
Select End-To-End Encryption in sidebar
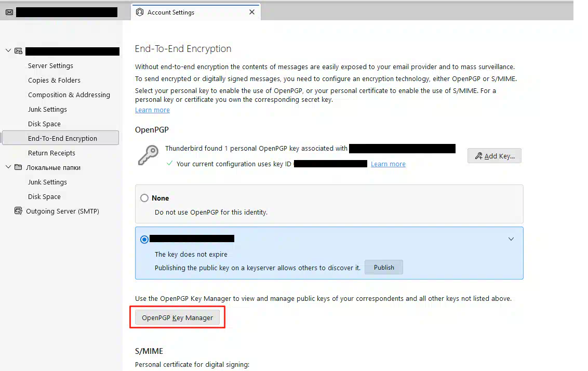(x=61, y=138)
